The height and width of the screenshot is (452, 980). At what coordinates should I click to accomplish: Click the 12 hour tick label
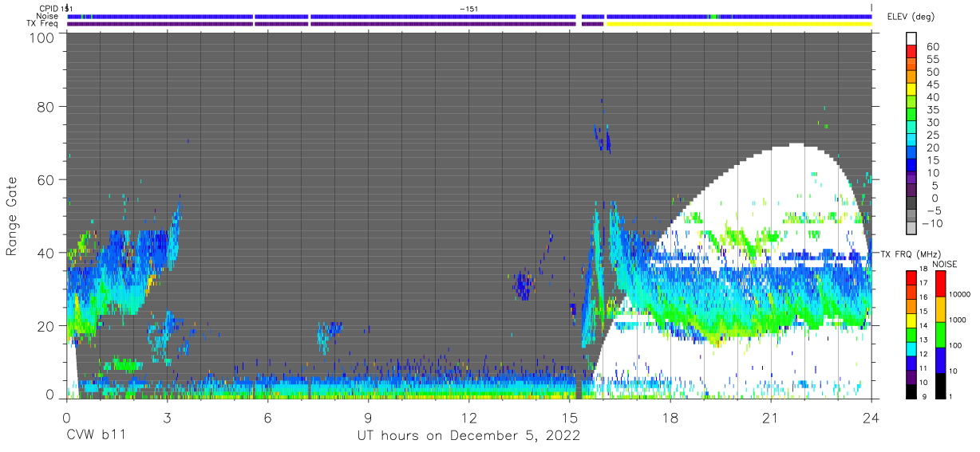pos(468,417)
